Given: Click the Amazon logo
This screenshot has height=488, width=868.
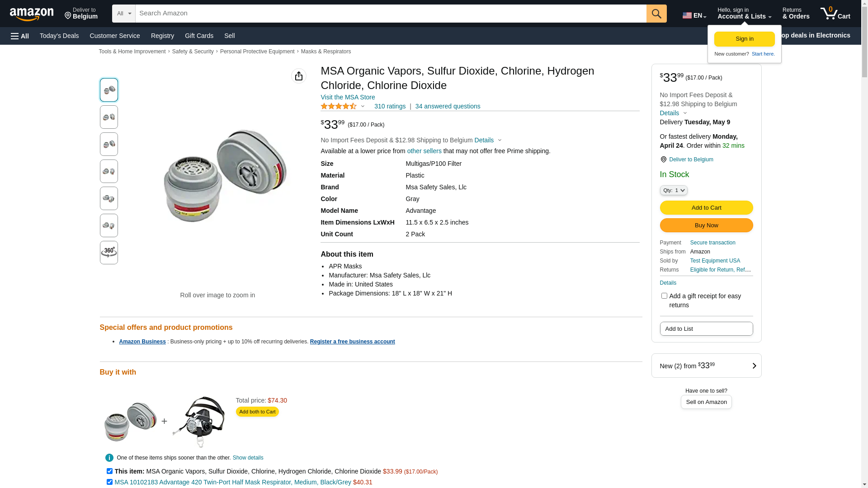Looking at the screenshot, I should (x=32, y=14).
